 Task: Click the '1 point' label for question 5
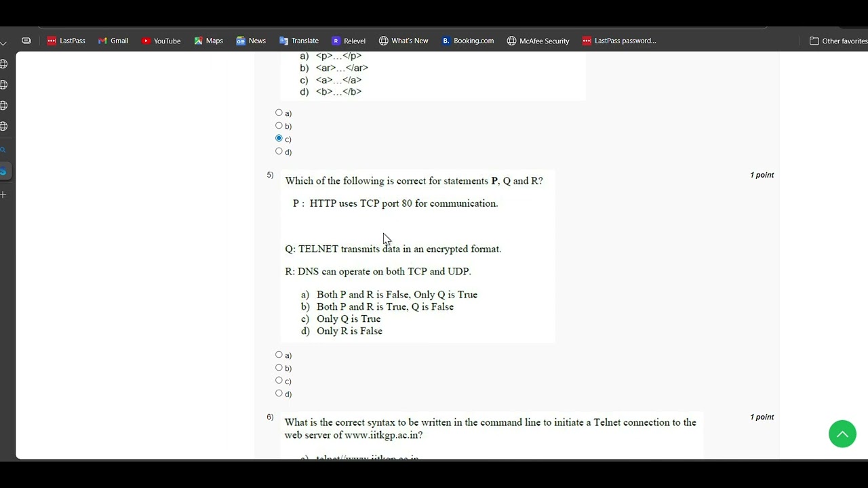pos(762,175)
